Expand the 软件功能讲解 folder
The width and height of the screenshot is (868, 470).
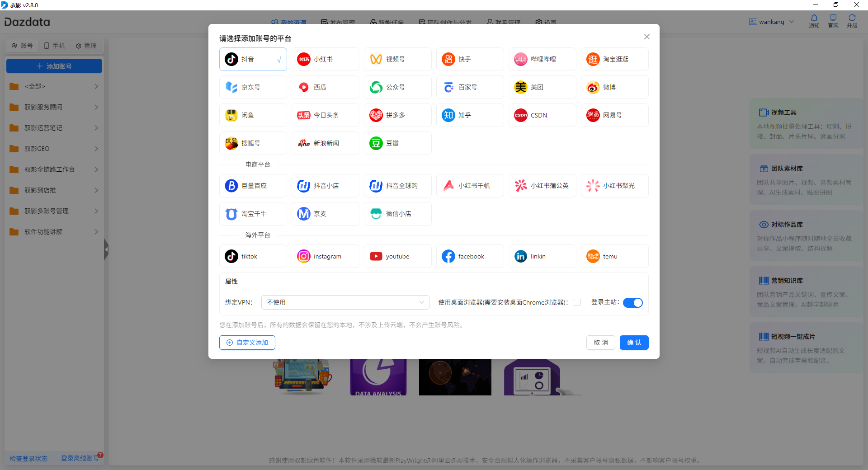pyautogui.click(x=54, y=232)
